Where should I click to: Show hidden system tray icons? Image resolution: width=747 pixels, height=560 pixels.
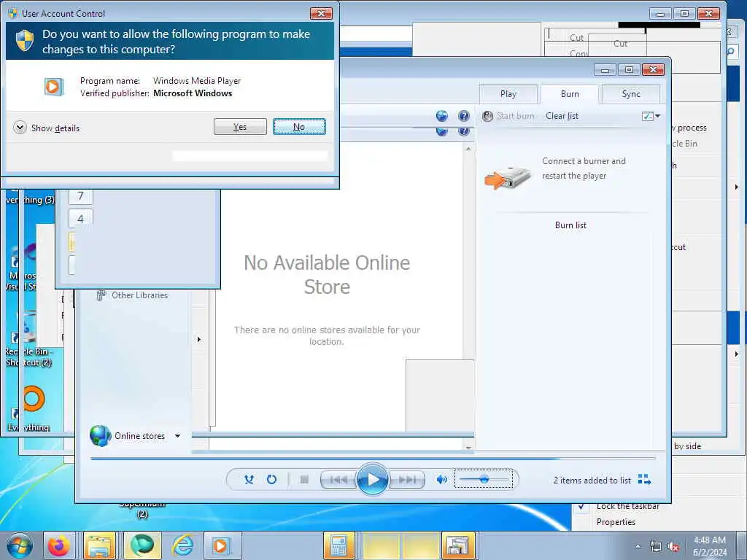pyautogui.click(x=638, y=547)
